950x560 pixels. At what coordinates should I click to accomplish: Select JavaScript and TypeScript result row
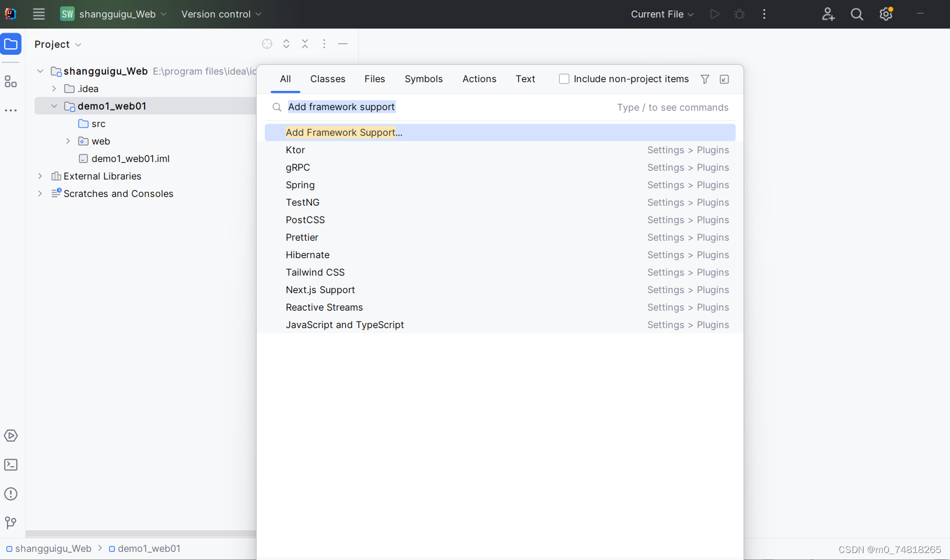(500, 325)
